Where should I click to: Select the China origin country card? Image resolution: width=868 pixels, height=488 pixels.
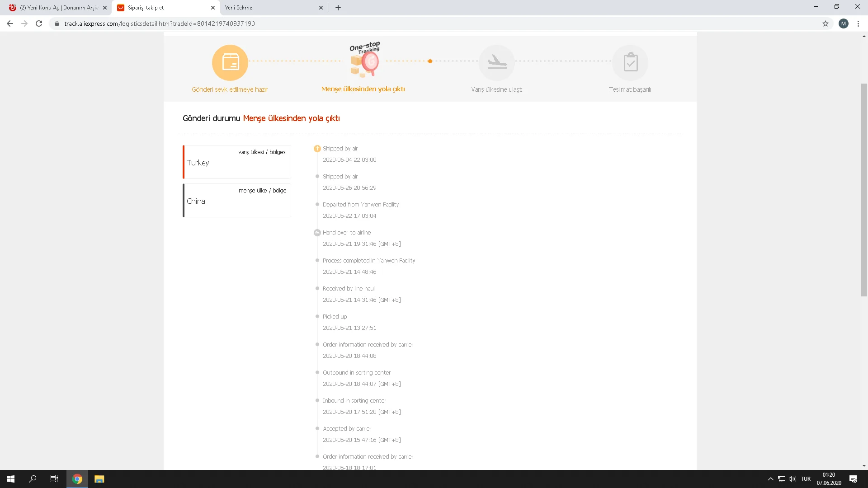pos(237,201)
